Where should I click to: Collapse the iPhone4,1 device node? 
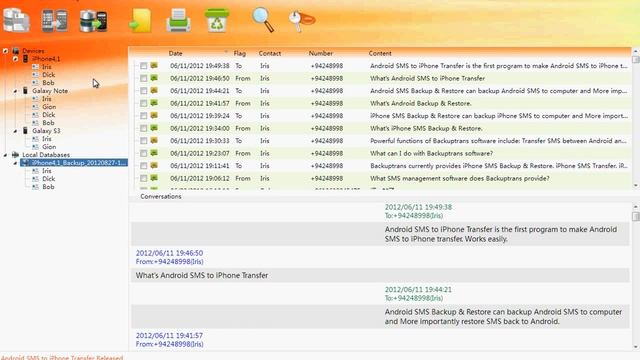pos(15,59)
